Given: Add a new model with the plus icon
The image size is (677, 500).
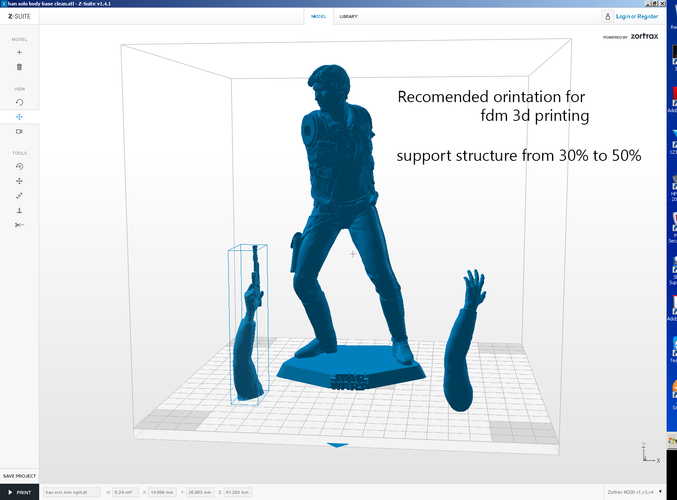Looking at the screenshot, I should 19,52.
